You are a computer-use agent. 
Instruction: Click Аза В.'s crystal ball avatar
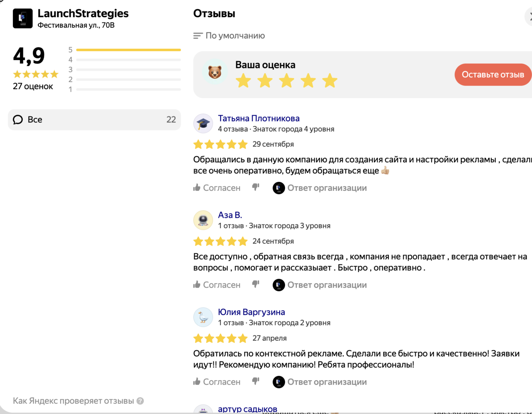coord(203,220)
